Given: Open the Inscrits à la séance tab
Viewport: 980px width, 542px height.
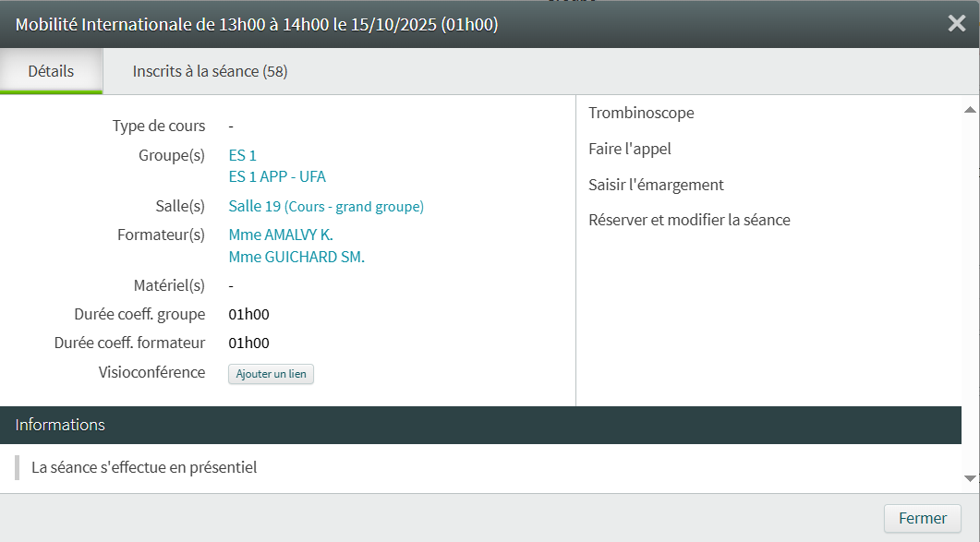Looking at the screenshot, I should [x=210, y=71].
